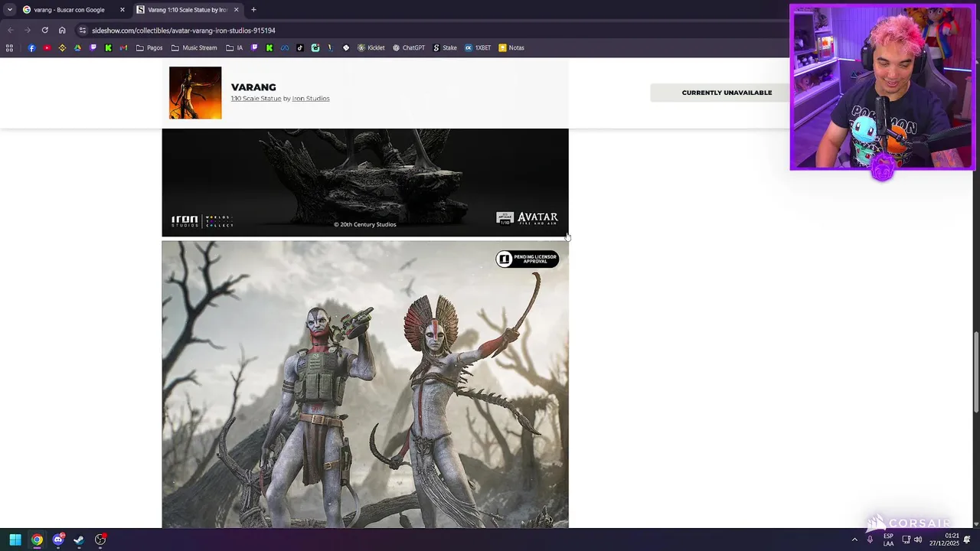Open the Stake bookmark

coord(445,47)
